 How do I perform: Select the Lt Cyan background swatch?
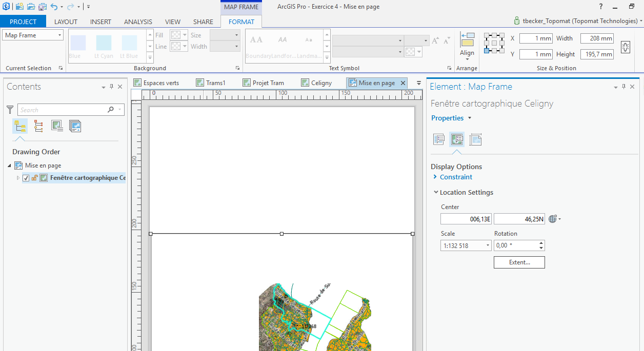pos(104,44)
